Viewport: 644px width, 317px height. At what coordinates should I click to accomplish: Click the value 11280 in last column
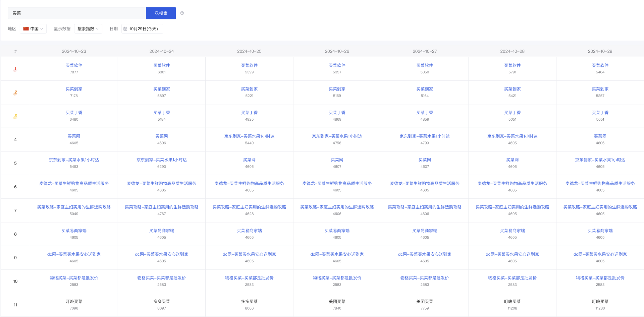600,308
